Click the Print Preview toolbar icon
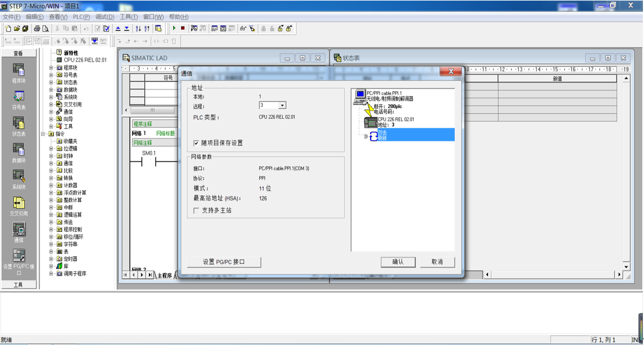This screenshot has height=345, width=644. pyautogui.click(x=46, y=29)
